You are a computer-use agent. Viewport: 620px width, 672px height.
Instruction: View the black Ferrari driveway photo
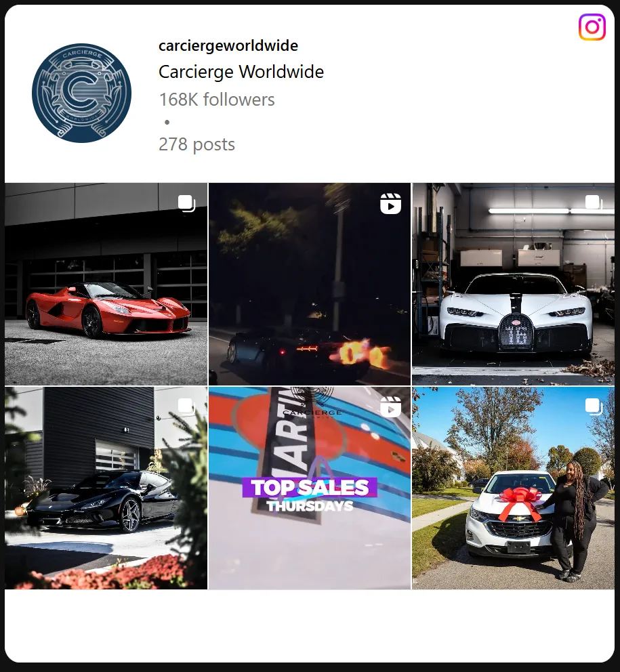[106, 488]
